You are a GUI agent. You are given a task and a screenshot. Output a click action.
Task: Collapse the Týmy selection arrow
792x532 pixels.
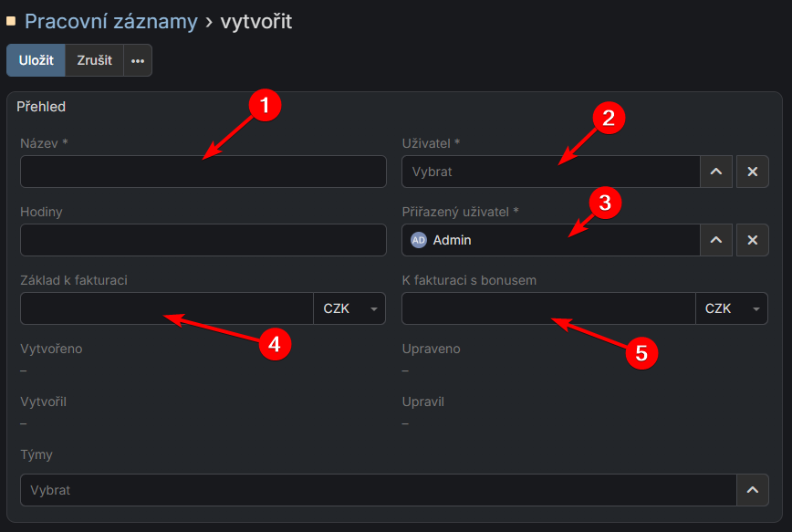pyautogui.click(x=753, y=490)
